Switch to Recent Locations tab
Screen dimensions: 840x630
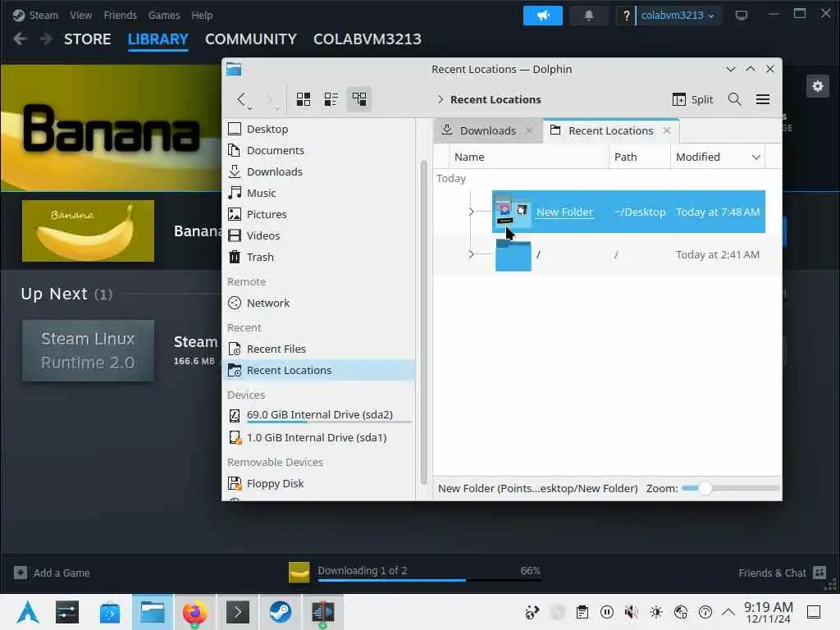pyautogui.click(x=610, y=130)
